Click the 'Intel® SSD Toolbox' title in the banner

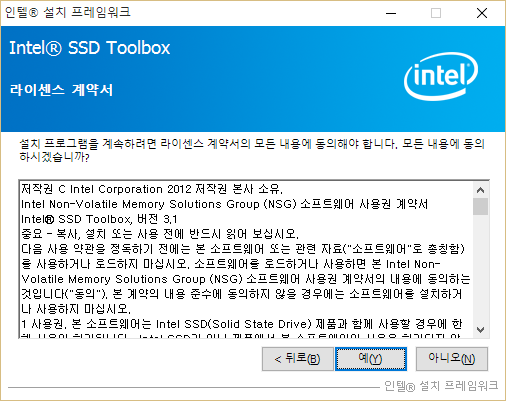click(x=90, y=48)
